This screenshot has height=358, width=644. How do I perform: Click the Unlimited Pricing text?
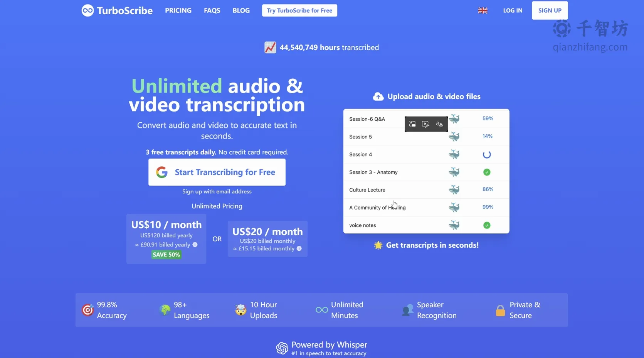tap(217, 206)
